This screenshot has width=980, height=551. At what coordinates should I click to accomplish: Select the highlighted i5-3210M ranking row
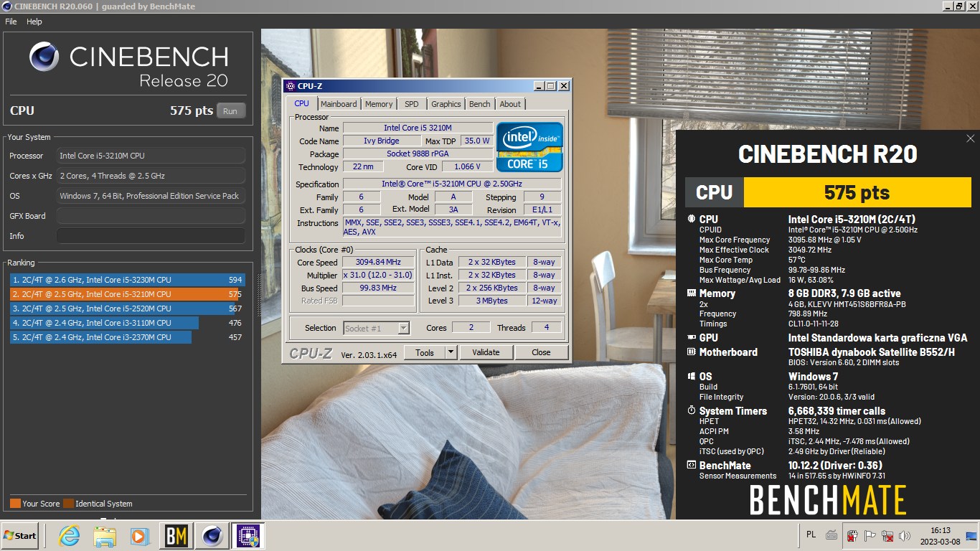pos(127,294)
